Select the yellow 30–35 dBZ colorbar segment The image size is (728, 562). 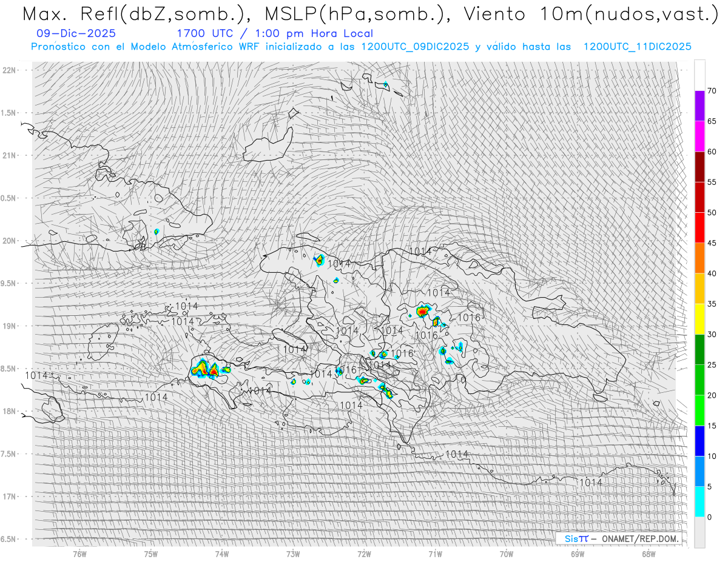[x=699, y=319]
